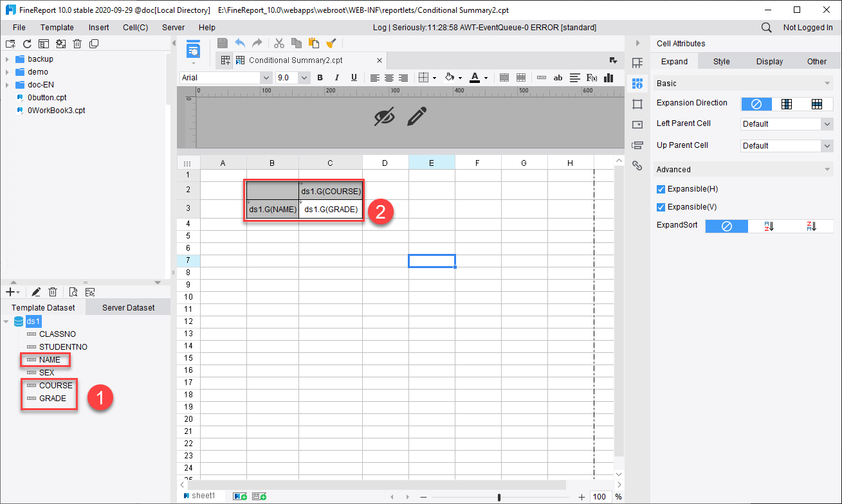This screenshot has width=842, height=504.
Task: Click the Format Painter brush icon
Action: pyautogui.click(x=331, y=43)
